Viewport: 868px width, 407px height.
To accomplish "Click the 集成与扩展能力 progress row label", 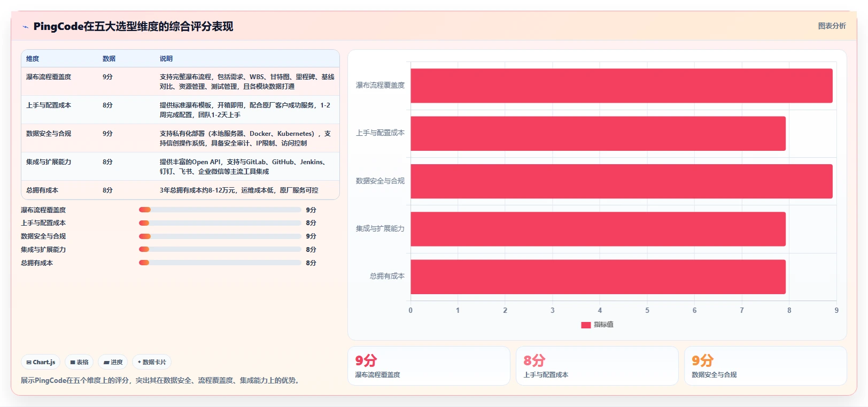I will coord(43,250).
